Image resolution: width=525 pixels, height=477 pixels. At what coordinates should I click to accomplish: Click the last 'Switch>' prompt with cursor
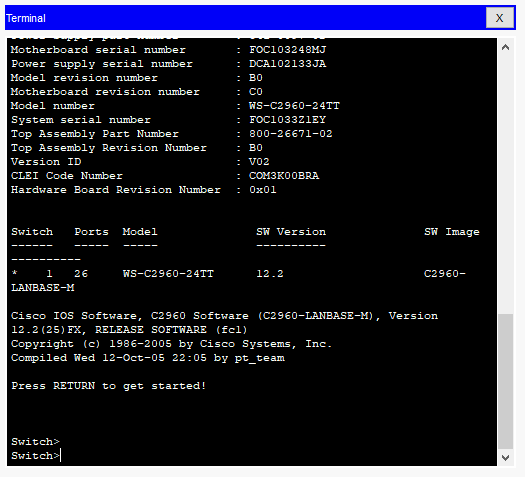(x=35, y=456)
